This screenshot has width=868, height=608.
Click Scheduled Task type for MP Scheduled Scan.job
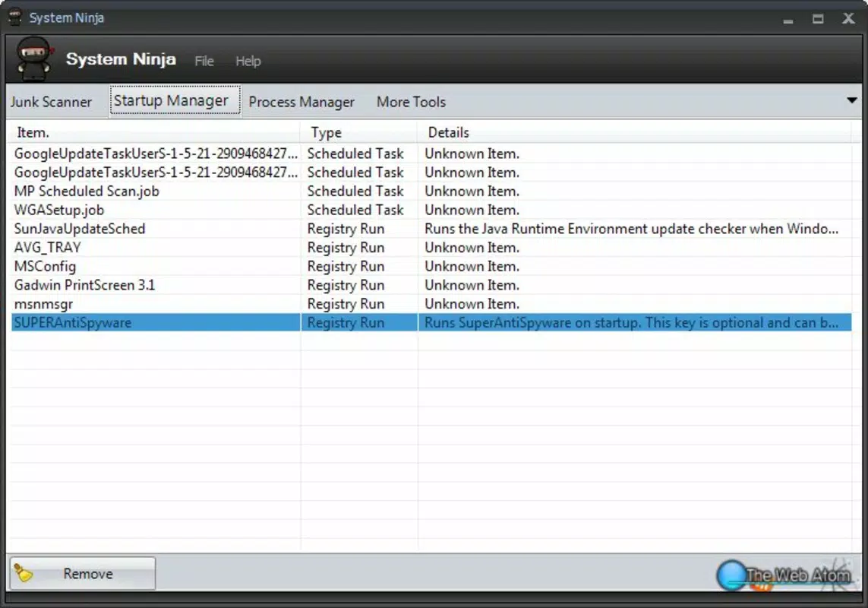point(355,192)
